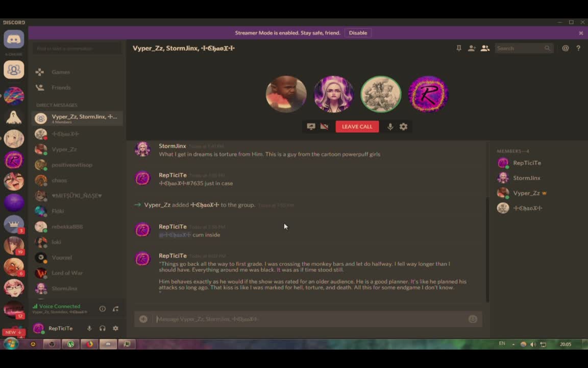Viewport: 588px width, 368px height.
Task: Open the Discord home button
Action: coord(14,39)
